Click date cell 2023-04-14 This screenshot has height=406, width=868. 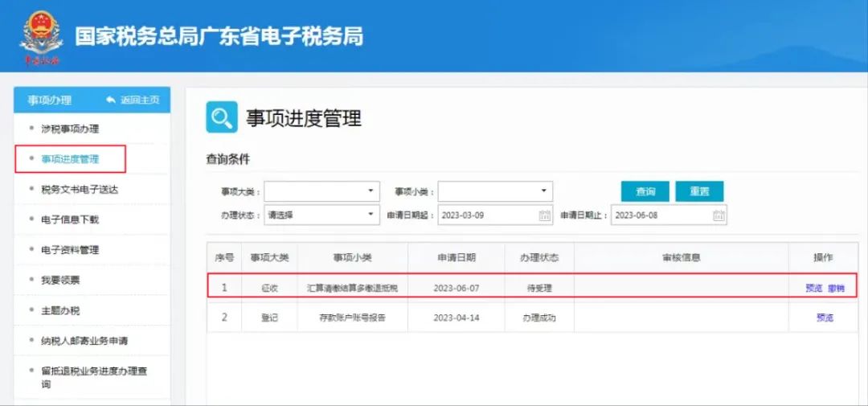(456, 318)
